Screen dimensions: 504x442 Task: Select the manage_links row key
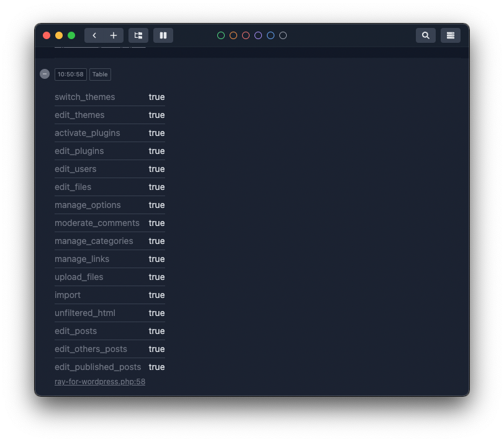point(82,259)
